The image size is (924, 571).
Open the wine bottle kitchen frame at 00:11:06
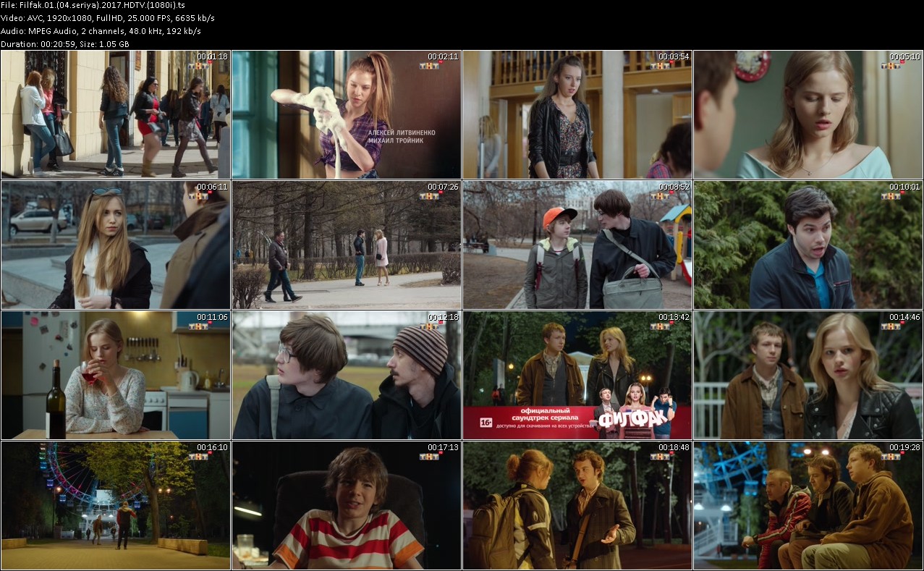pos(115,375)
